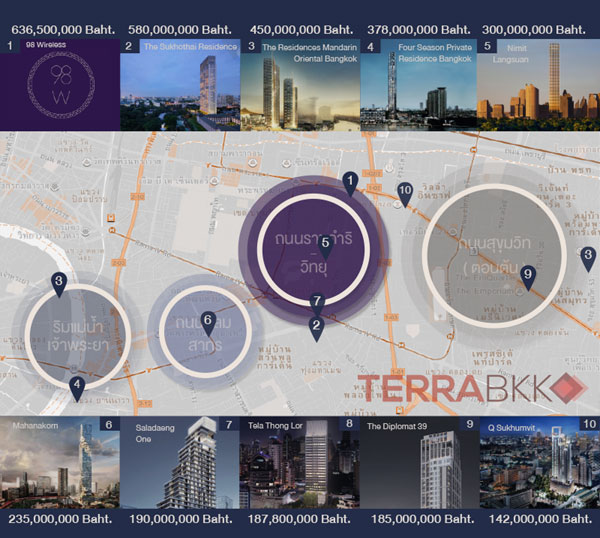600x538 pixels.
Task: Click map pin 3 above riverside circle
Action: click(x=59, y=285)
